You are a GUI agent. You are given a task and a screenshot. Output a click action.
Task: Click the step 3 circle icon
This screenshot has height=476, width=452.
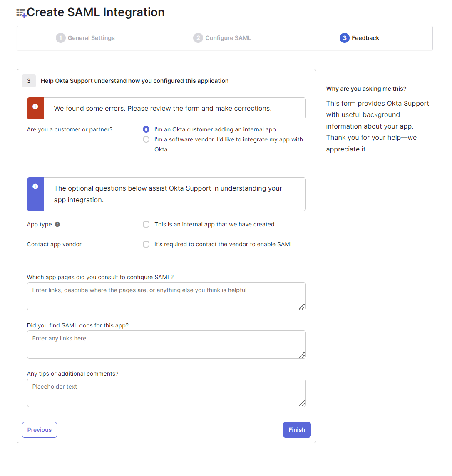345,38
